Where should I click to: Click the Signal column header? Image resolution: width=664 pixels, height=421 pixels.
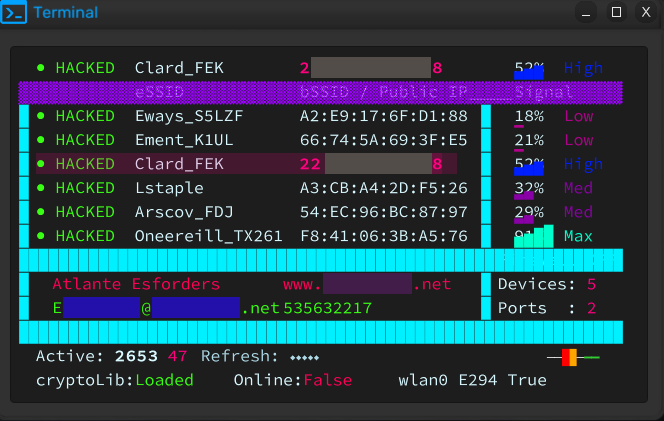pyautogui.click(x=544, y=92)
